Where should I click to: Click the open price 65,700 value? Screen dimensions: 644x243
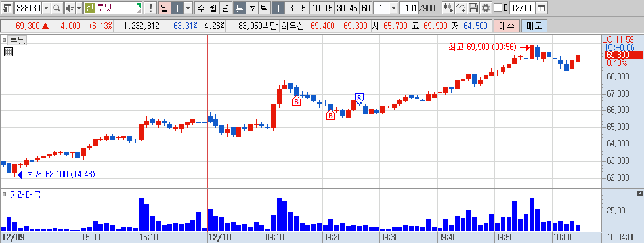395,26
